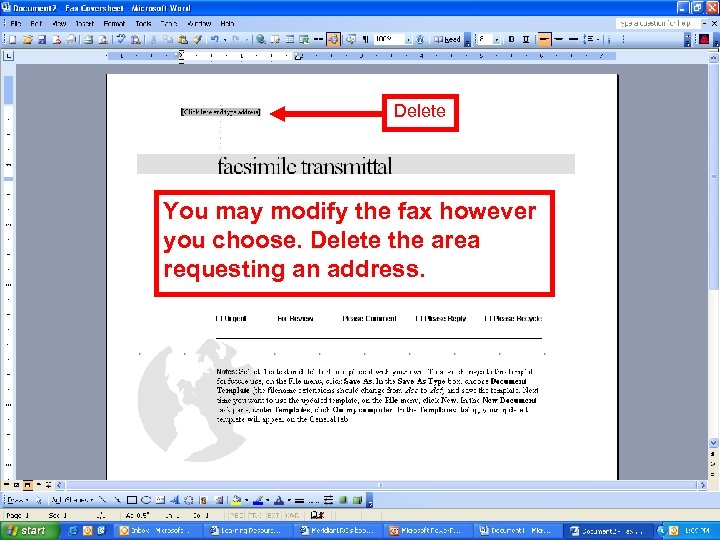
Task: Align text to the right
Action: (x=573, y=40)
